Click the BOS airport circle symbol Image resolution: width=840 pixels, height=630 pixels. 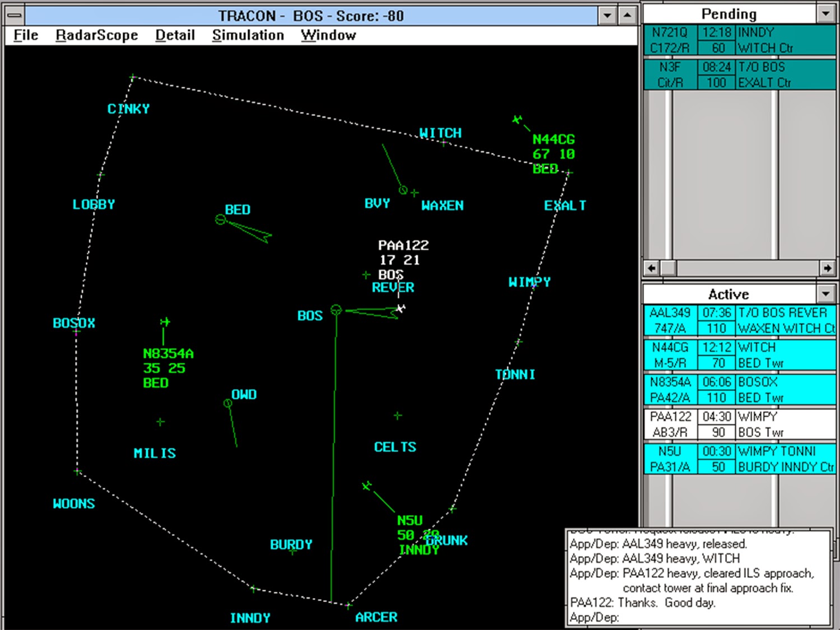pos(336,310)
